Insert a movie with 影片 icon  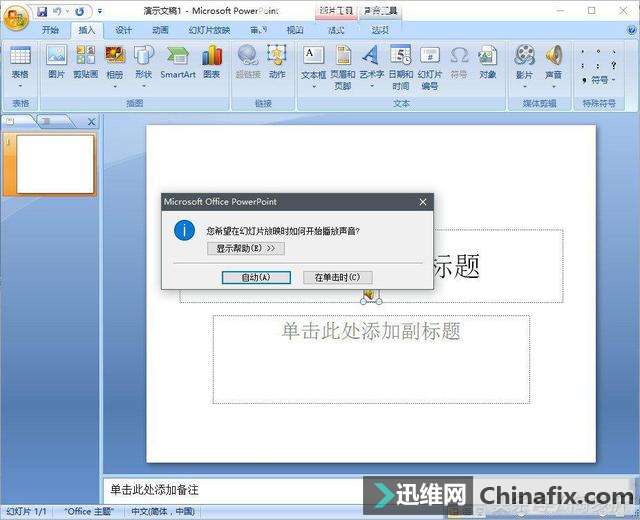(524, 61)
